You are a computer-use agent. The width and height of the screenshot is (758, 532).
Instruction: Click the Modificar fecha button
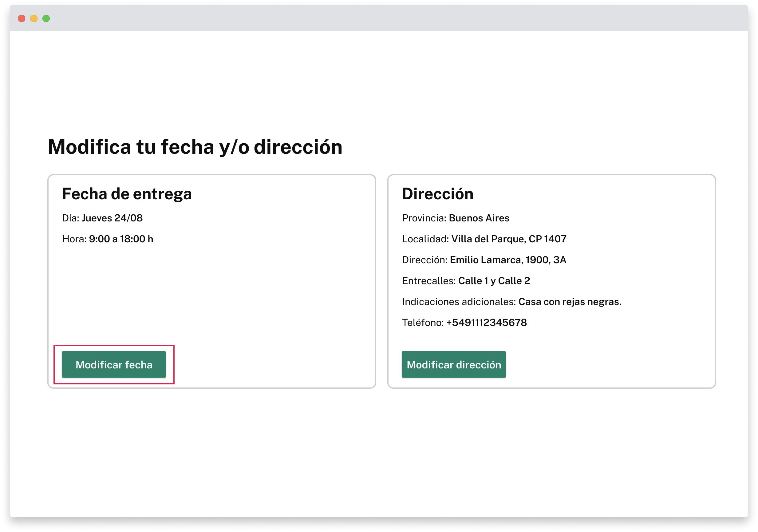coord(114,365)
